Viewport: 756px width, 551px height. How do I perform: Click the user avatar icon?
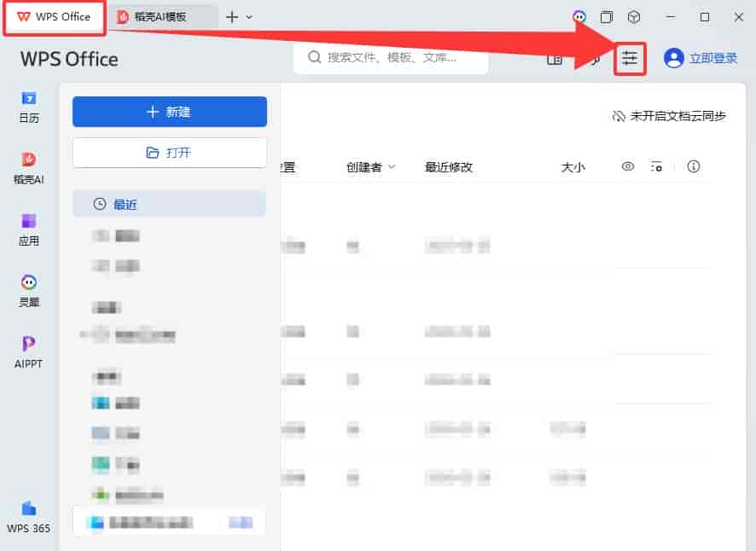coord(673,58)
